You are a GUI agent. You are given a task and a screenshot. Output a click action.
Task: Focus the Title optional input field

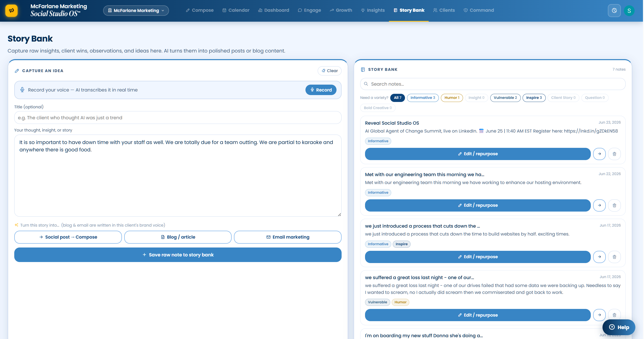click(178, 118)
